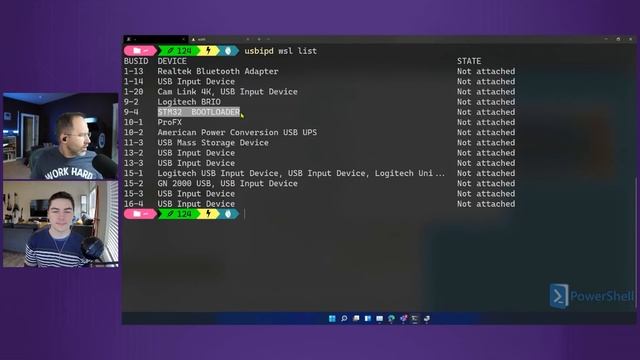Open taskbar Search magnifier icon

tap(344, 318)
